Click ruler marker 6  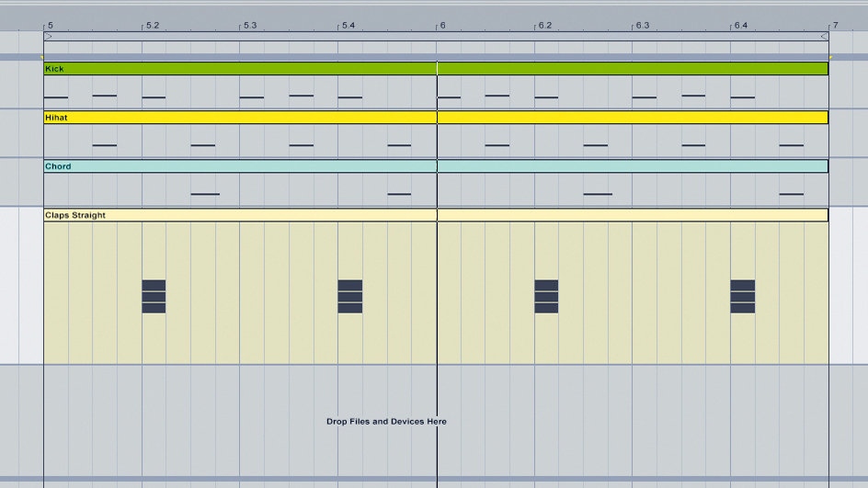pyautogui.click(x=443, y=26)
